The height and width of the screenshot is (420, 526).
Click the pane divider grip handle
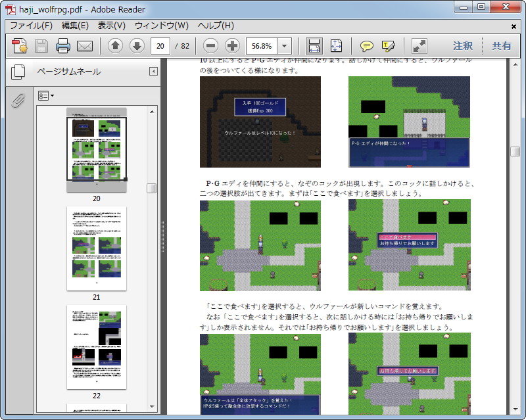pyautogui.click(x=162, y=236)
